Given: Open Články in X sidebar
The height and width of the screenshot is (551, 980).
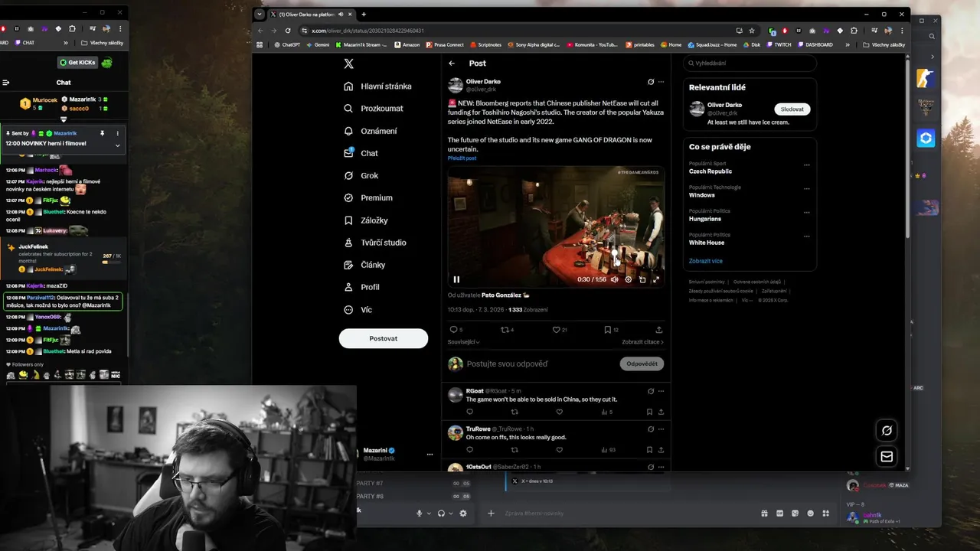Looking at the screenshot, I should point(364,265).
